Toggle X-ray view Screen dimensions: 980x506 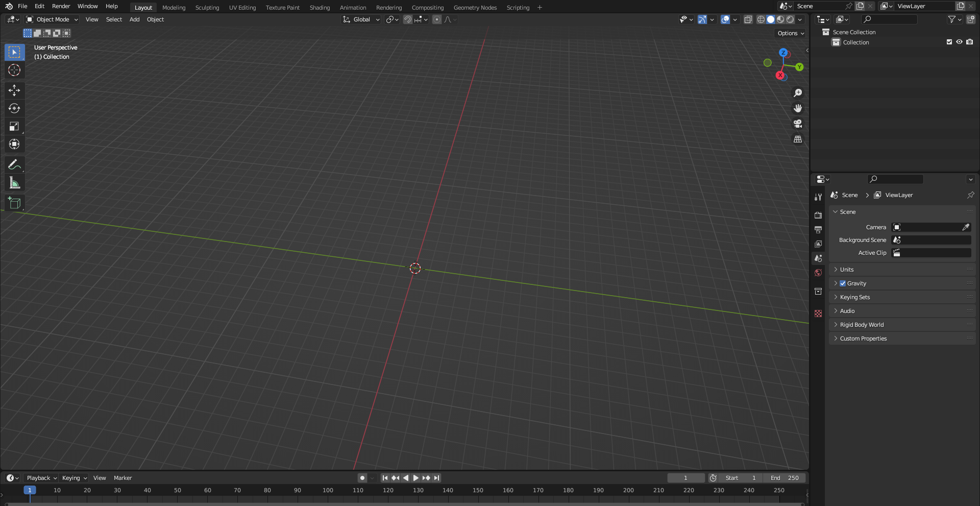click(x=748, y=19)
